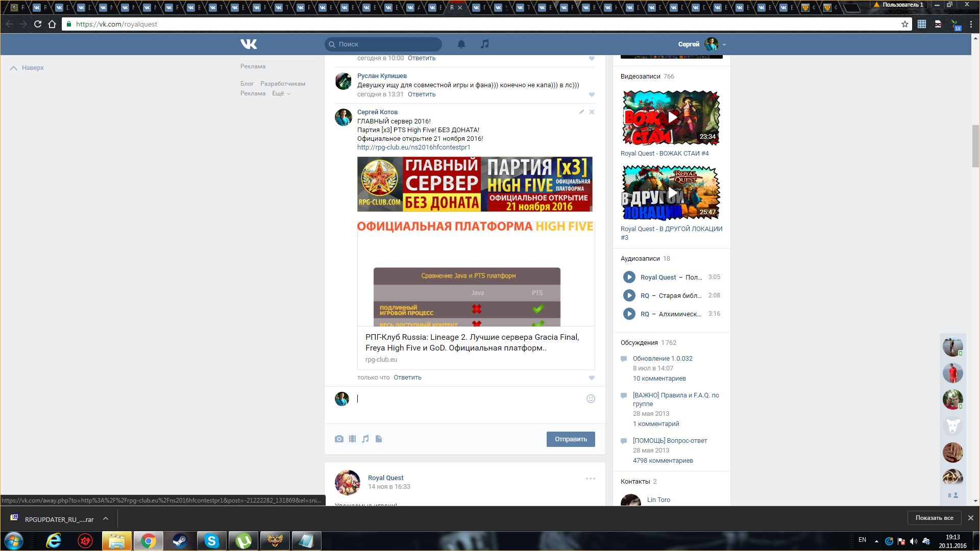Play the RQ Алхимическ... audio track
The height and width of the screenshot is (551, 980).
pyautogui.click(x=629, y=314)
